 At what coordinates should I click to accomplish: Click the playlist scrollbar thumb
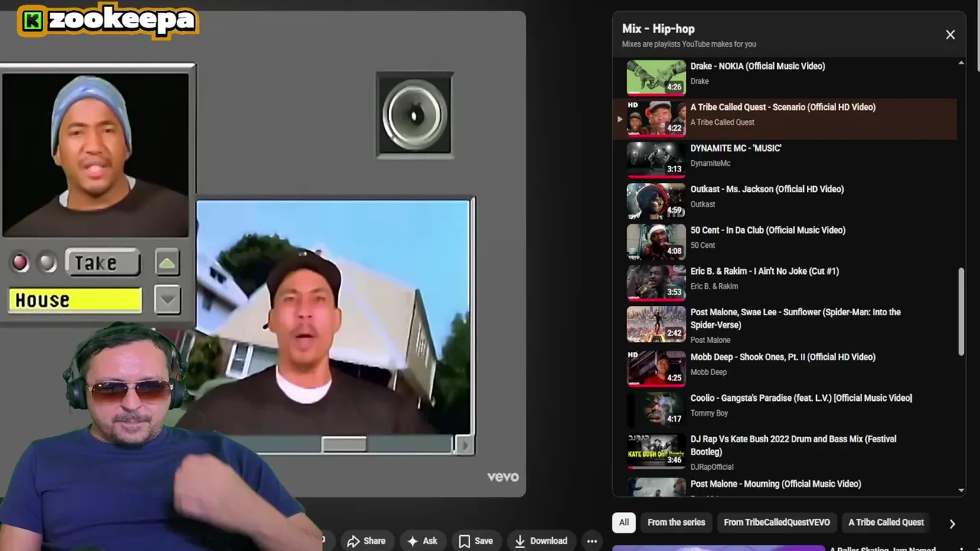tap(962, 311)
